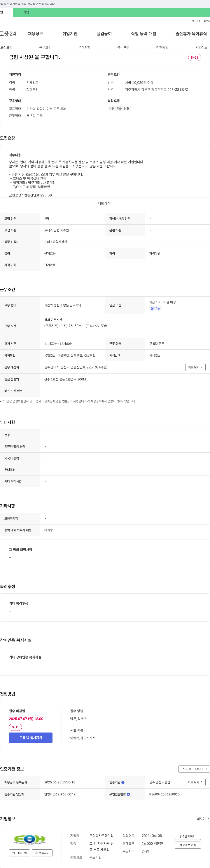The image size is (210, 868).
Task: Click the 열람차단 block button
Action: 42,853
